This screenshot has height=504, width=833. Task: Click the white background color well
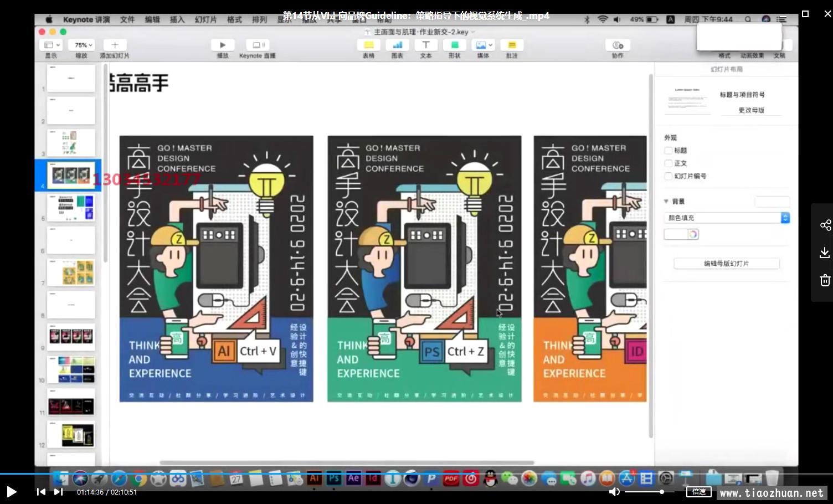click(676, 234)
